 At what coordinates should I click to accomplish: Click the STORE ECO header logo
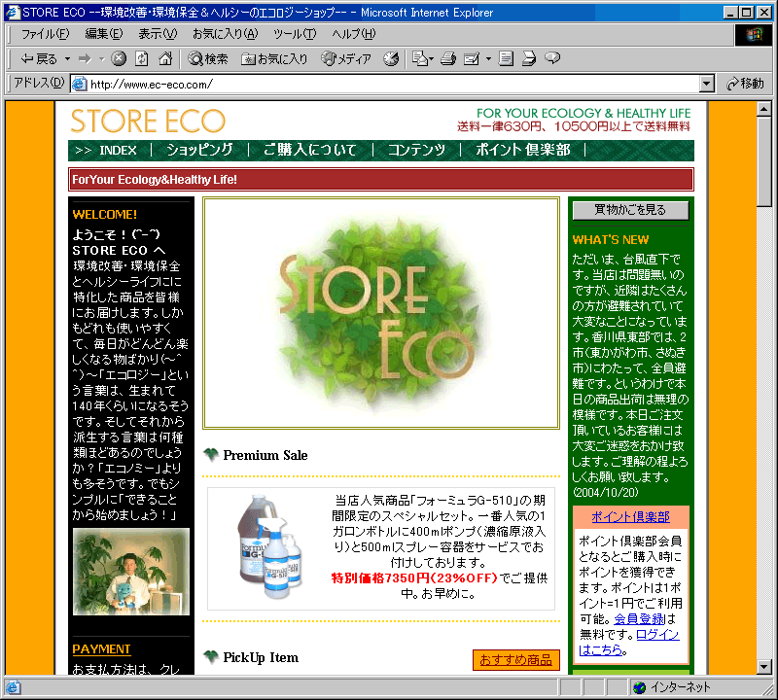148,122
